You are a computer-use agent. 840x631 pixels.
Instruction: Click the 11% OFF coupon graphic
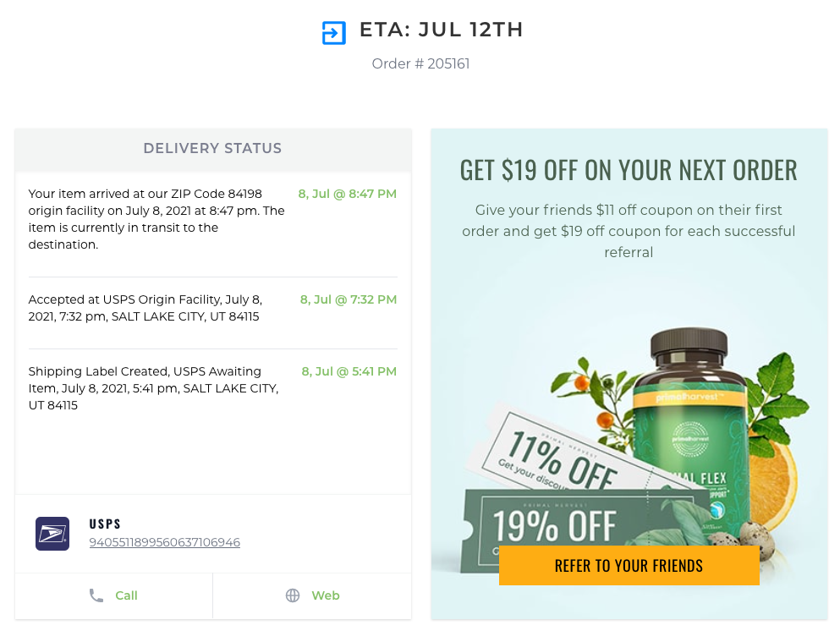coord(562,456)
